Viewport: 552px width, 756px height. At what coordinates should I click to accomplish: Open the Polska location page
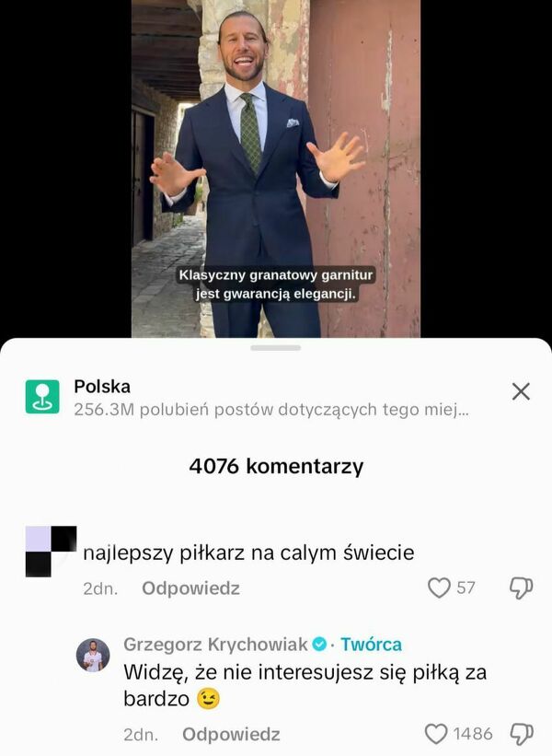(102, 386)
